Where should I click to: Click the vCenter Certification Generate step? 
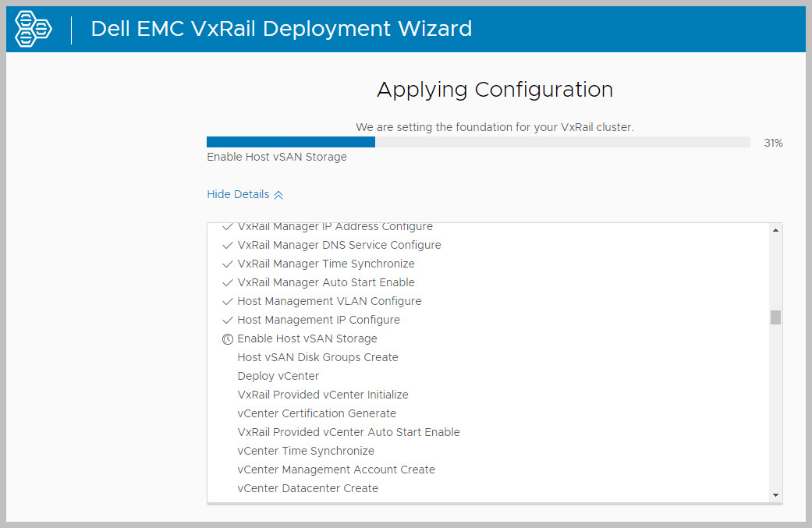(x=317, y=413)
